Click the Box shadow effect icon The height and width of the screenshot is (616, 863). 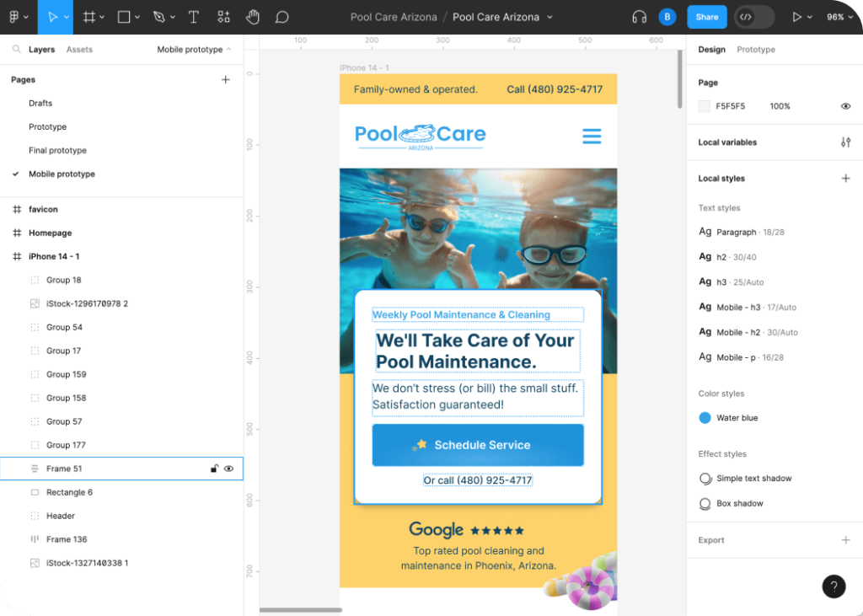pos(705,504)
